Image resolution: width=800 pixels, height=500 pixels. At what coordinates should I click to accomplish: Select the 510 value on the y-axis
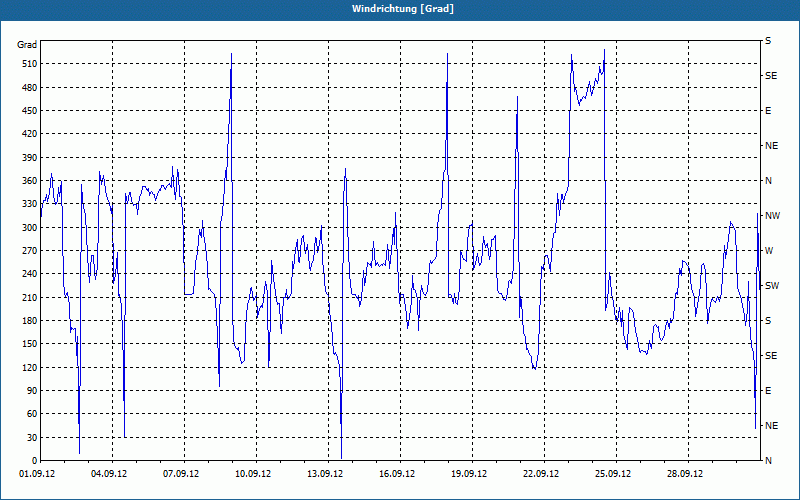click(30, 64)
